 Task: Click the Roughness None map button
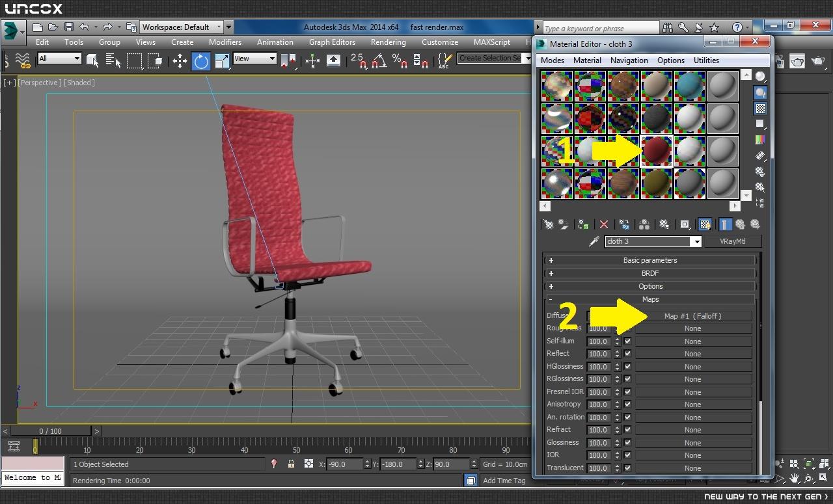[693, 328]
